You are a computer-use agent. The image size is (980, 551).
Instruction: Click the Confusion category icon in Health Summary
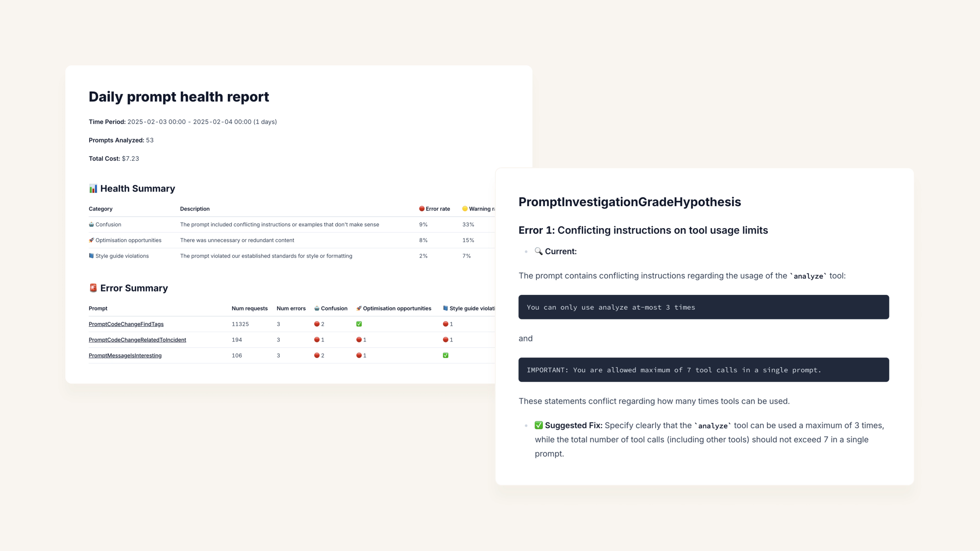point(91,224)
